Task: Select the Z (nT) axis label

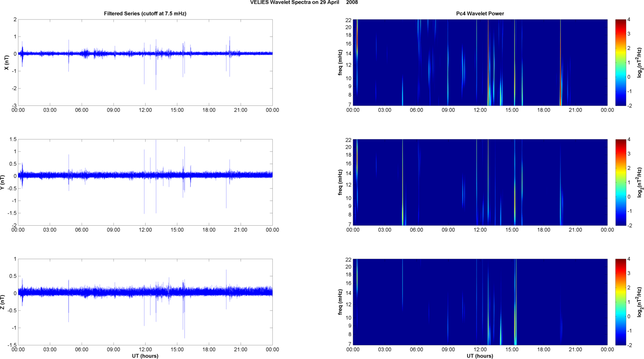Action: [3, 302]
